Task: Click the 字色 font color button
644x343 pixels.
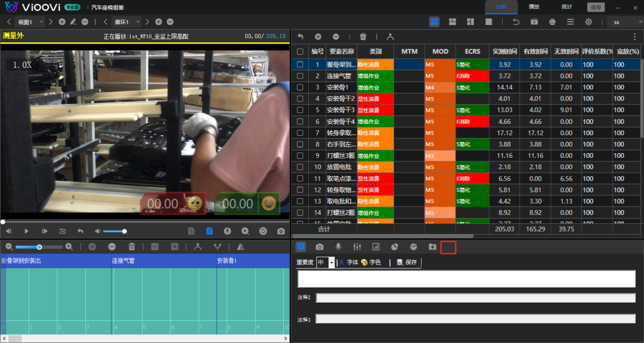Action: coord(371,263)
